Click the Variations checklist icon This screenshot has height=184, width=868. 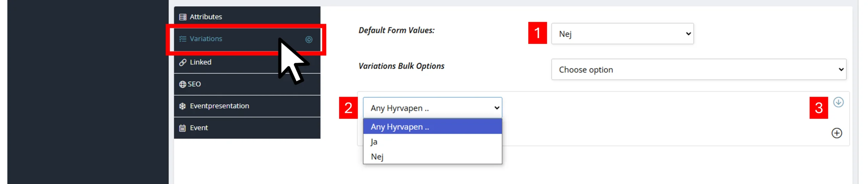[183, 39]
